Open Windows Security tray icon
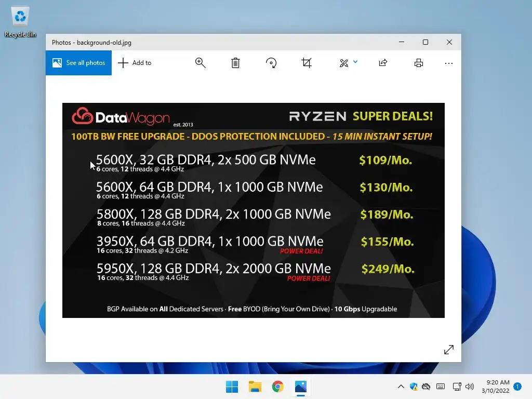This screenshot has height=399, width=532. pos(414,387)
